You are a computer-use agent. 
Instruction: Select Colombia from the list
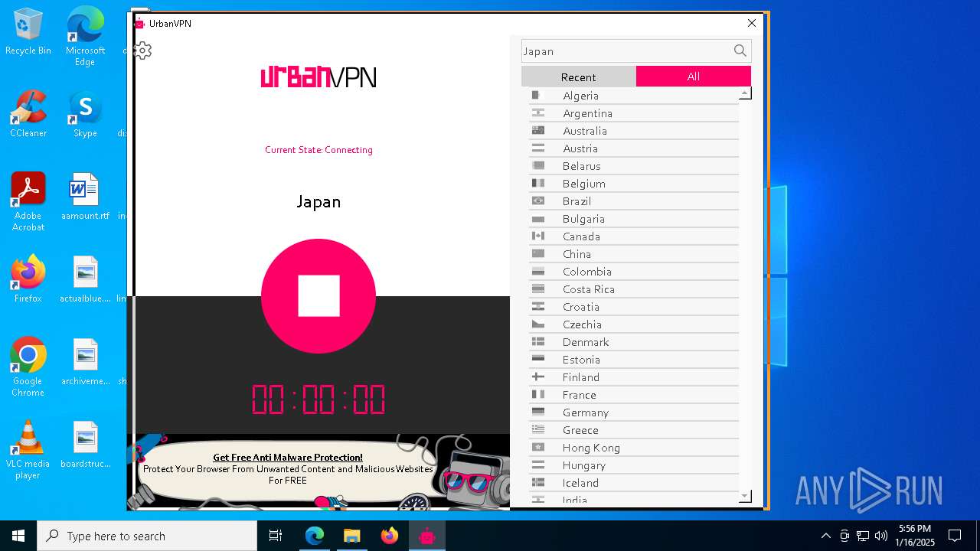tap(634, 272)
